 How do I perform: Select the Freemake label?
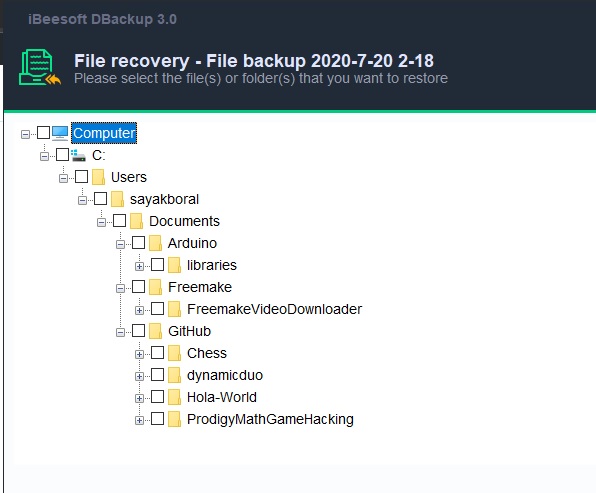200,287
